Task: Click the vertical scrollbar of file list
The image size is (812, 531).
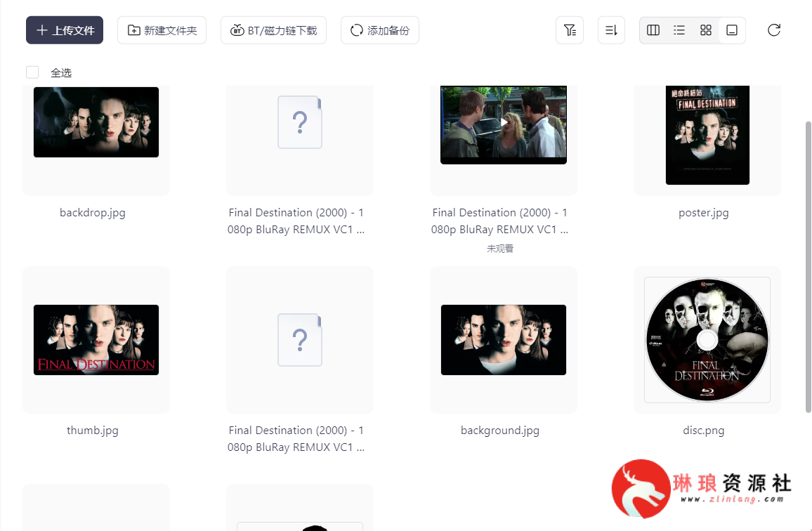Action: click(x=808, y=267)
